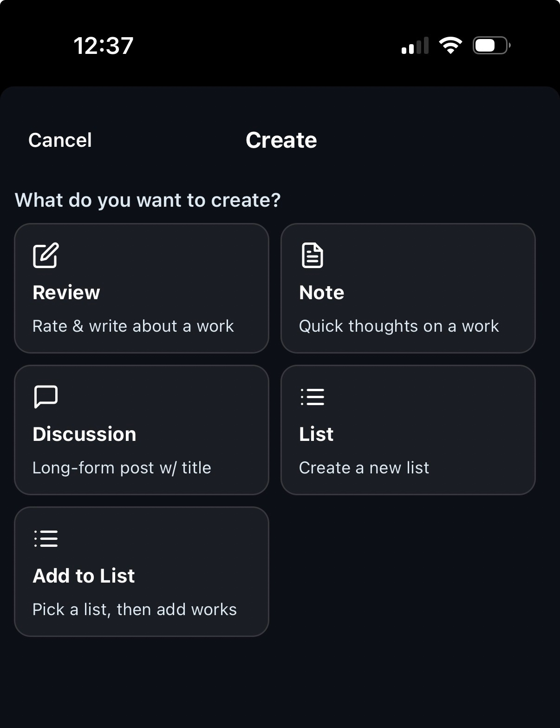The height and width of the screenshot is (728, 560).
Task: Tap "Pick a list, then add works"
Action: pyautogui.click(x=135, y=610)
